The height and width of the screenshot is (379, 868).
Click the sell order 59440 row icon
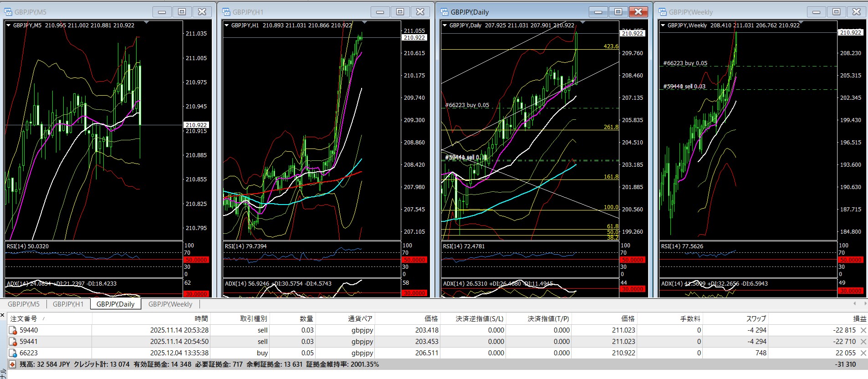[x=13, y=330]
